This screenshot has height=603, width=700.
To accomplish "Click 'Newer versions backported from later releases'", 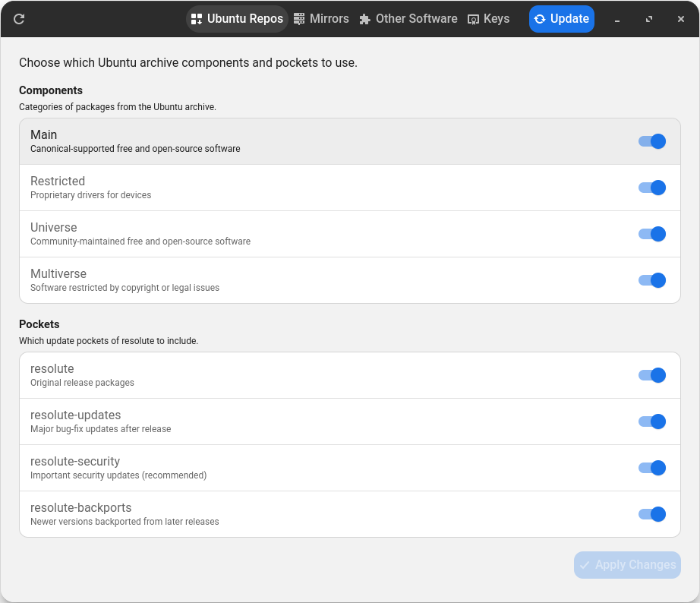I will click(x=125, y=522).
